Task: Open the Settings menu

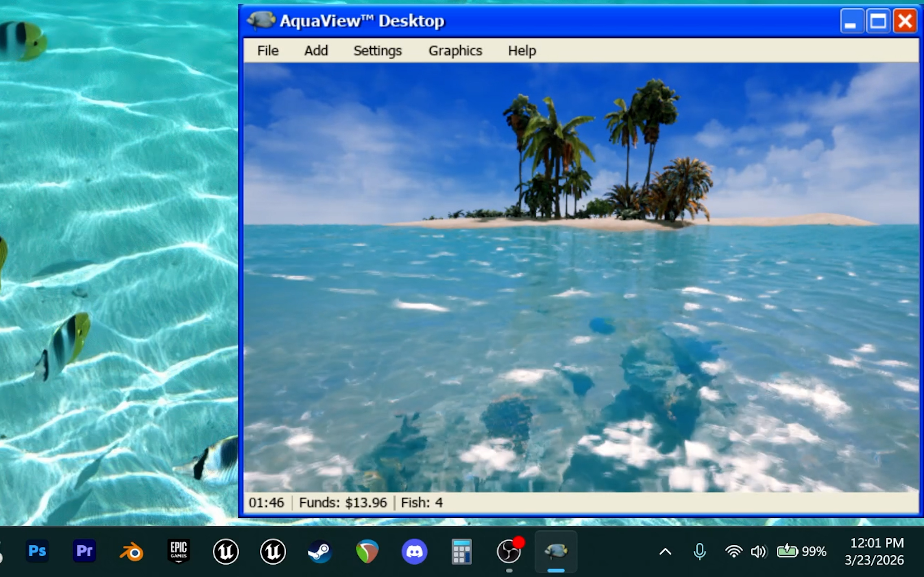Action: [x=377, y=51]
